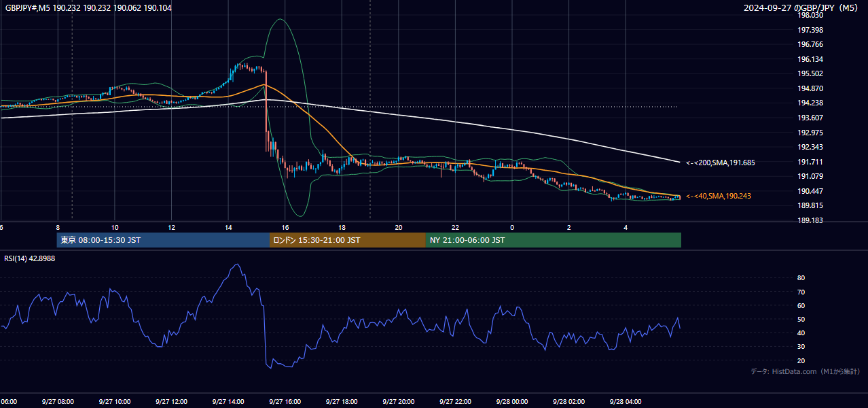Click RSI scale level 70

801,292
